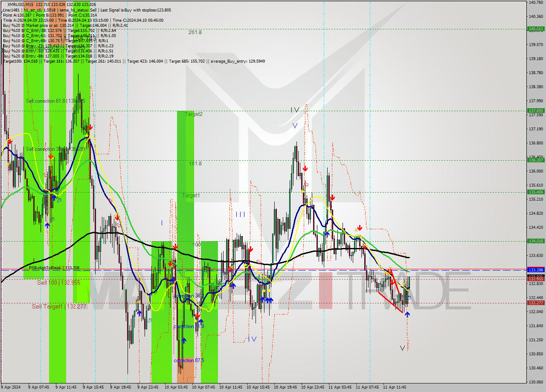Click the red sell arrow above 10 Apr 19:45 candles

point(305,168)
